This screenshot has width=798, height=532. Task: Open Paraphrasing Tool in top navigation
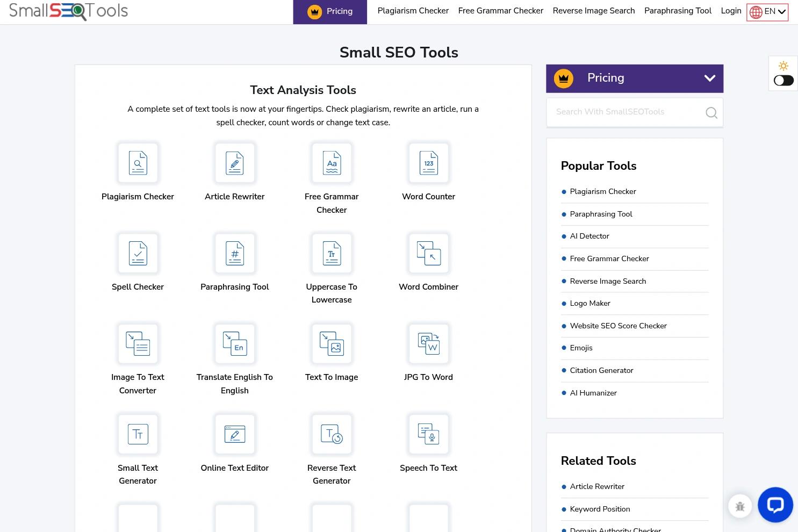point(678,11)
